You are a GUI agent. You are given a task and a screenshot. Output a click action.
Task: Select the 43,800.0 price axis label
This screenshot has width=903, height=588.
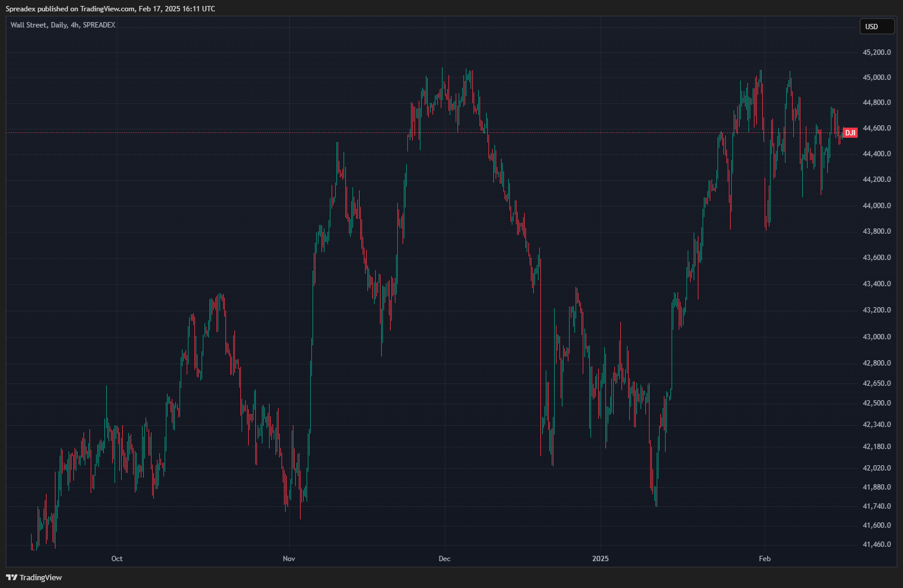tap(877, 231)
